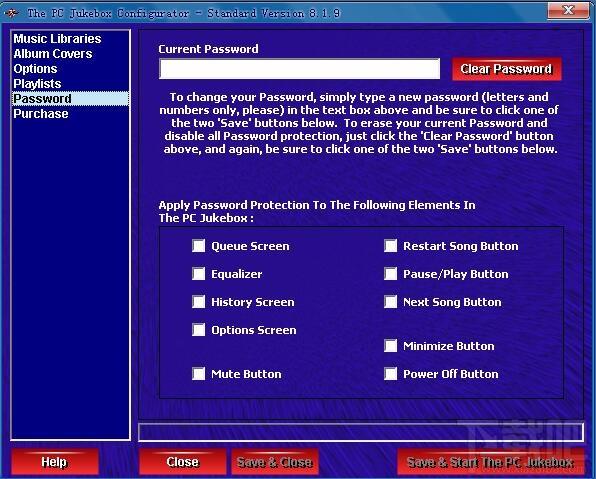Tick the Equalizer checkbox
This screenshot has height=479, width=596.
point(198,274)
